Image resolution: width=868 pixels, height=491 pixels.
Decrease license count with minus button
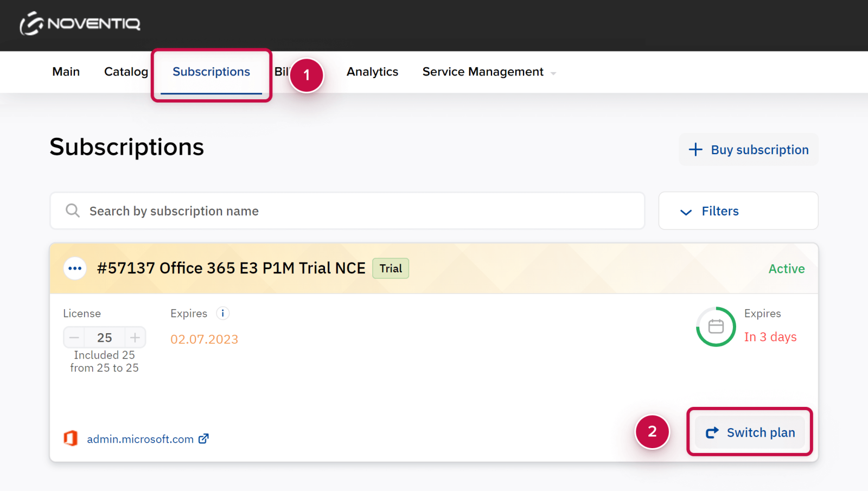(x=74, y=337)
